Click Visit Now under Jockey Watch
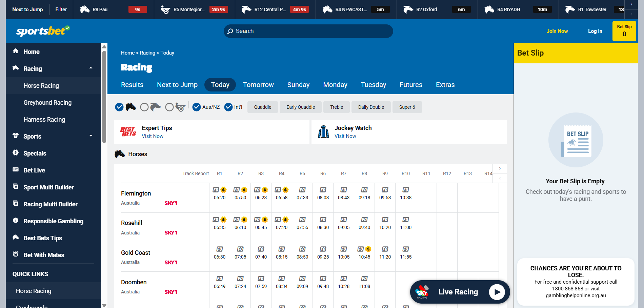The image size is (644, 308). pos(345,136)
